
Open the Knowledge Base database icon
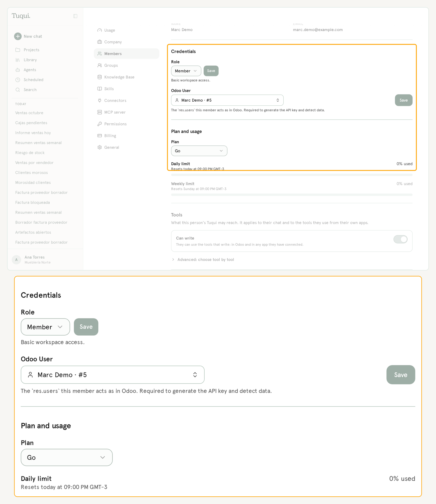(x=99, y=77)
